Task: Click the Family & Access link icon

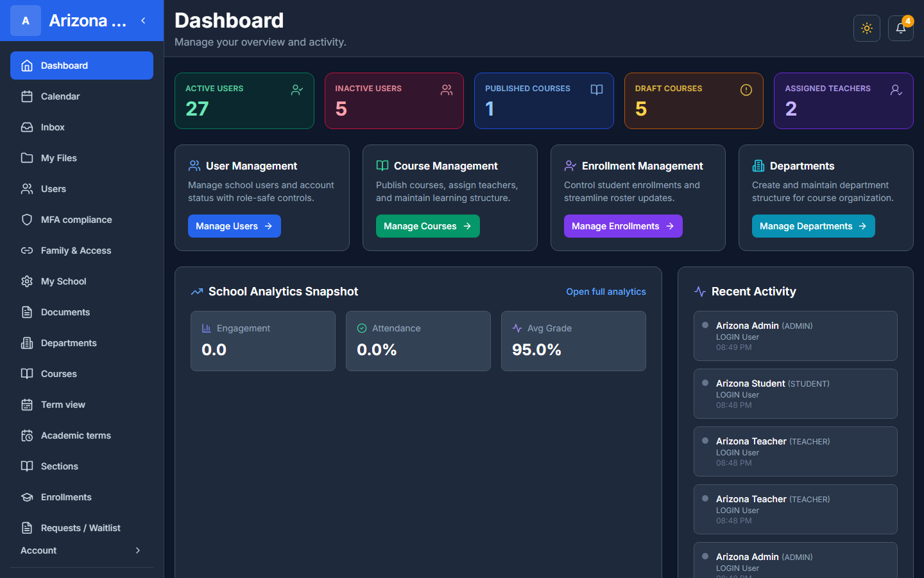Action: [27, 250]
